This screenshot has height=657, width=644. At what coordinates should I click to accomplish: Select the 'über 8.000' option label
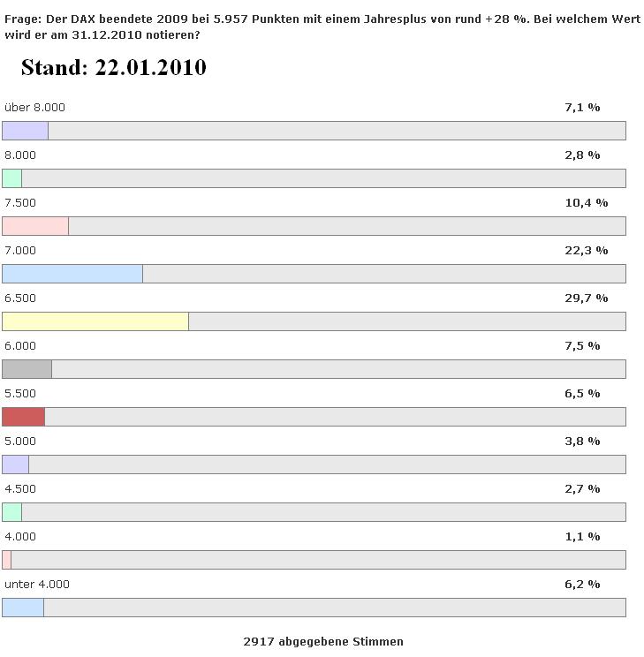coord(34,108)
